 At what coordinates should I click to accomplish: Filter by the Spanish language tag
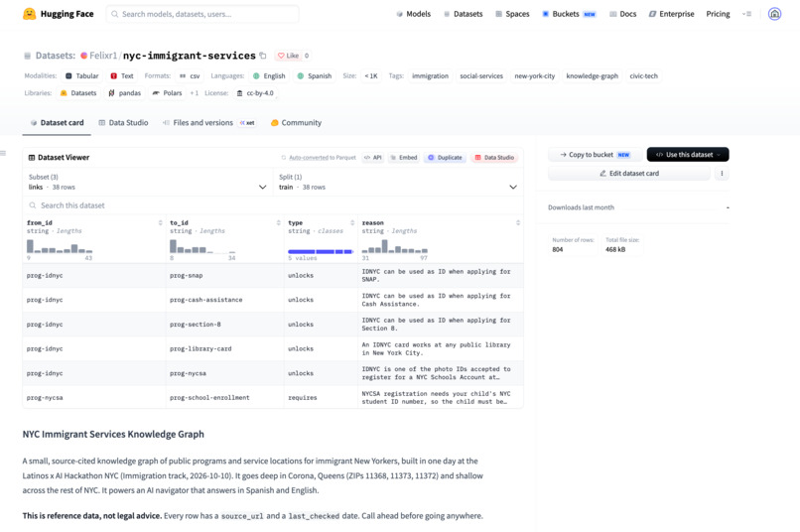[315, 75]
